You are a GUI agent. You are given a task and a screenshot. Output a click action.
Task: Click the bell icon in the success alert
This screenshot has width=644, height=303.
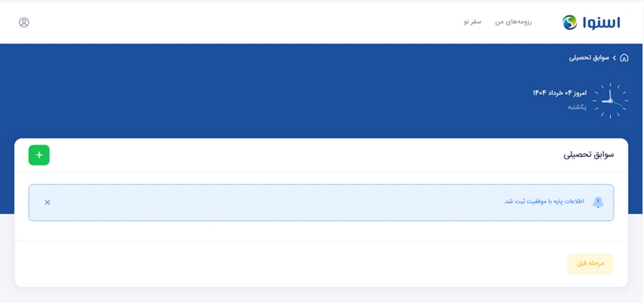[x=598, y=203]
